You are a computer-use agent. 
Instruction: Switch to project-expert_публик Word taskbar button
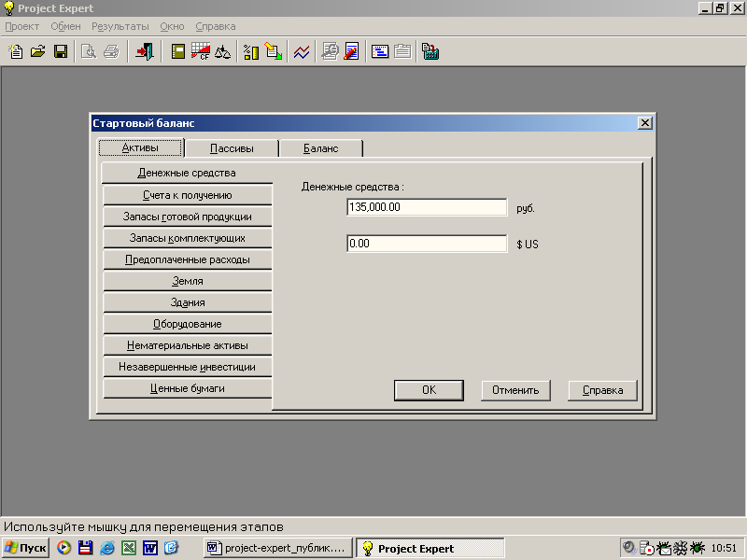(x=277, y=548)
